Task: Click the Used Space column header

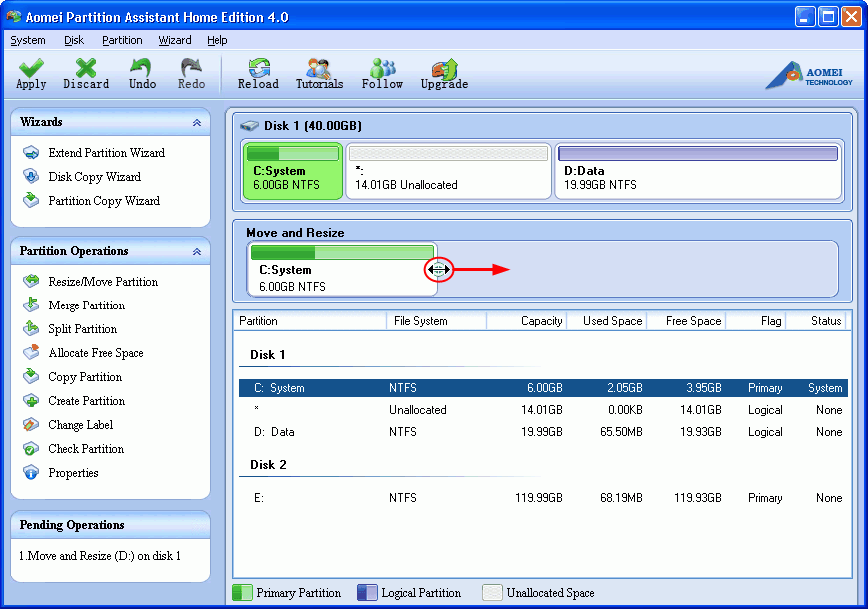Action: tap(605, 321)
